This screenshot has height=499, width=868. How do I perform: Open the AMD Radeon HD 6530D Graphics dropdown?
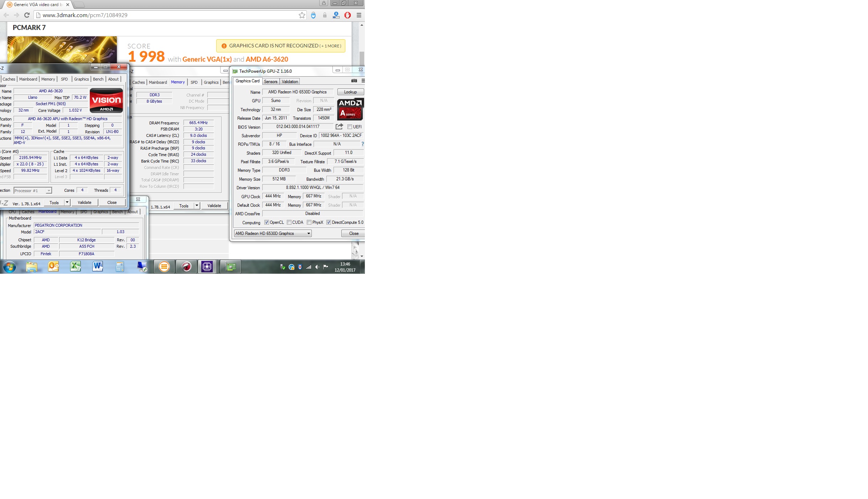(273, 233)
